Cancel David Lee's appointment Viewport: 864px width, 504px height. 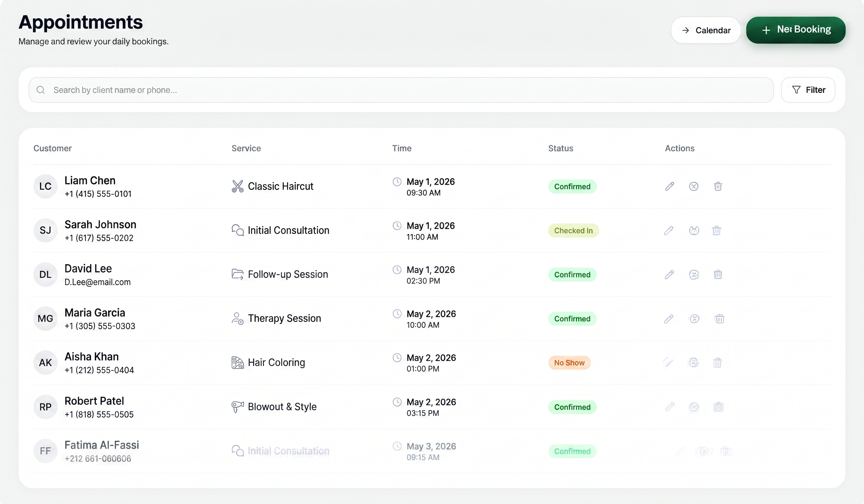click(x=694, y=274)
